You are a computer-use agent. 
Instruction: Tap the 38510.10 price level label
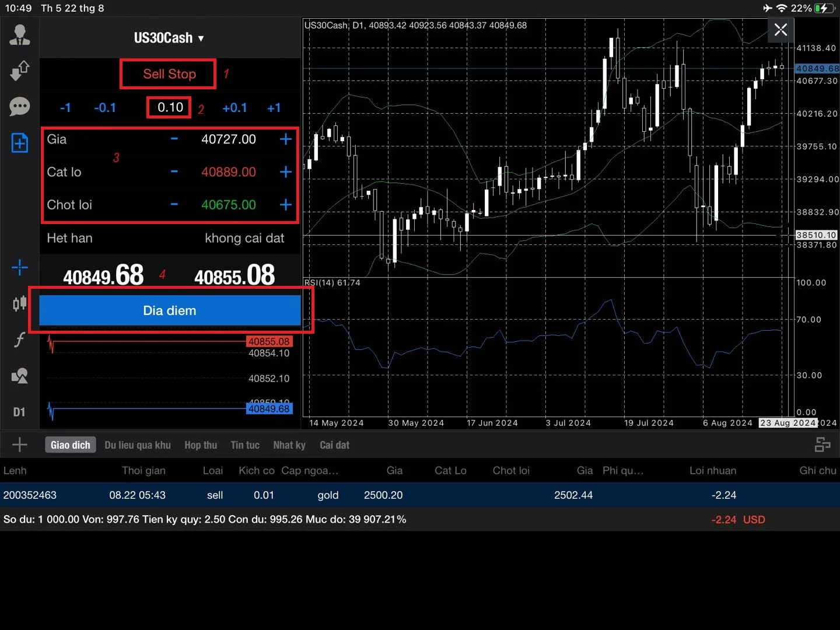point(816,235)
